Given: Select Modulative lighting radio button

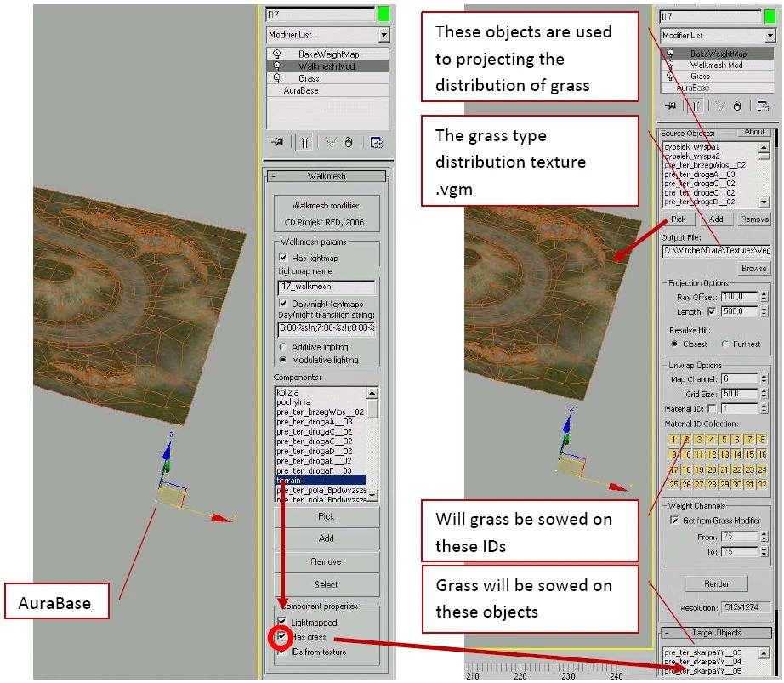Looking at the screenshot, I should click(283, 360).
